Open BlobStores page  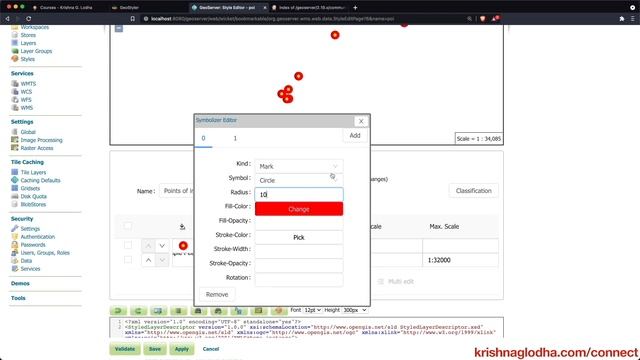(33, 204)
